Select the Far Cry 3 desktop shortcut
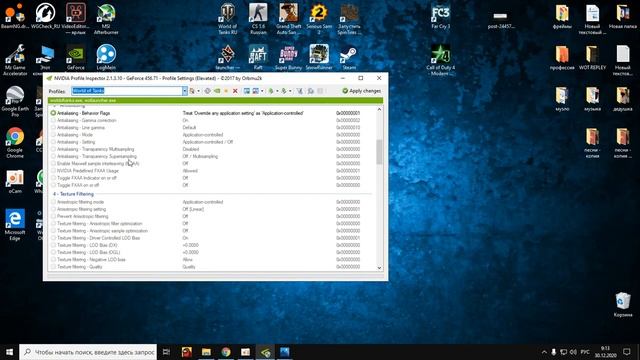This screenshot has height=360, width=640. (440, 17)
